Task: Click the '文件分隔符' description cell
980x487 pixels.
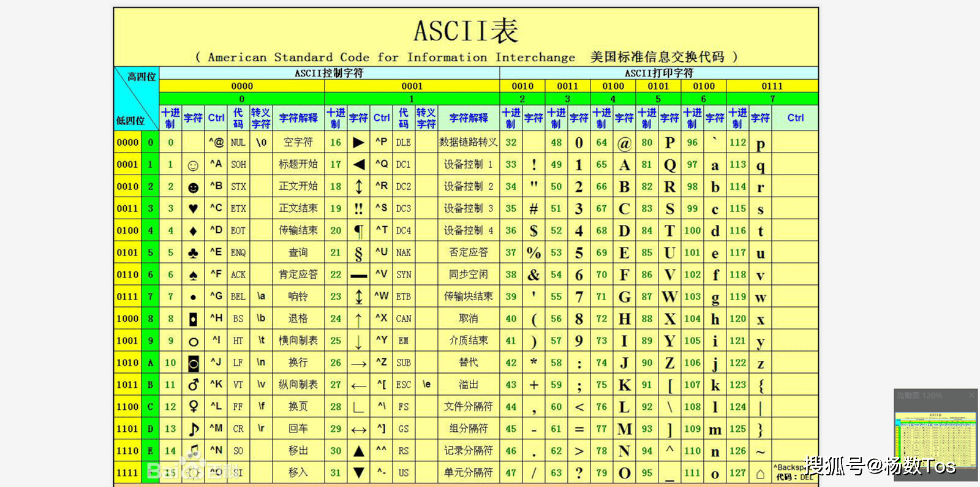Action: pyautogui.click(x=469, y=407)
